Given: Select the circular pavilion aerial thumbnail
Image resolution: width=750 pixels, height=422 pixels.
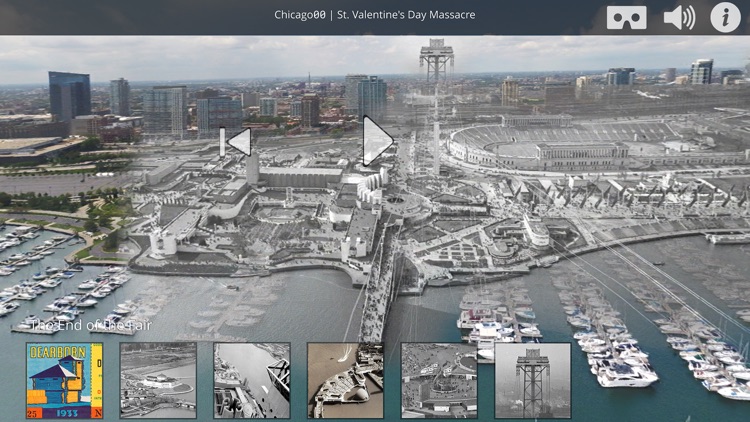Looking at the screenshot, I should click(x=439, y=381).
